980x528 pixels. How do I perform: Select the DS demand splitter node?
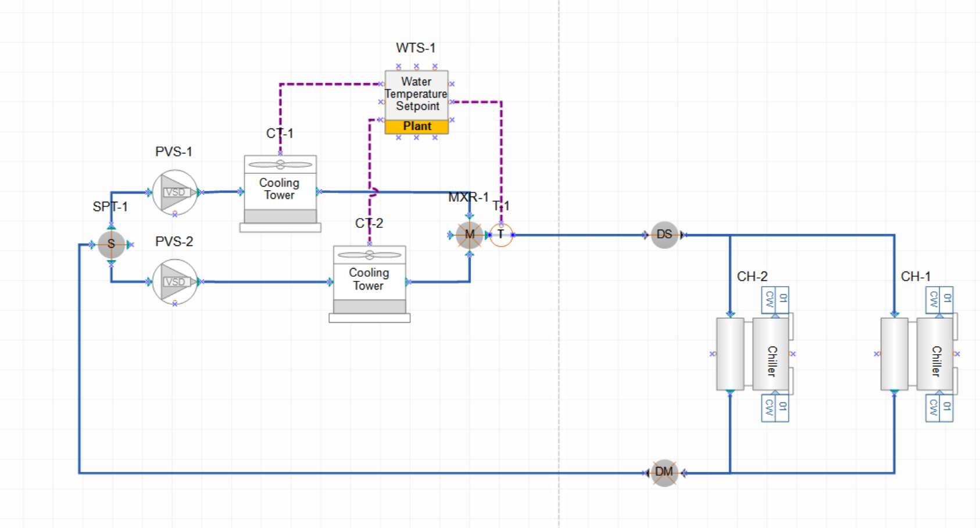click(664, 235)
